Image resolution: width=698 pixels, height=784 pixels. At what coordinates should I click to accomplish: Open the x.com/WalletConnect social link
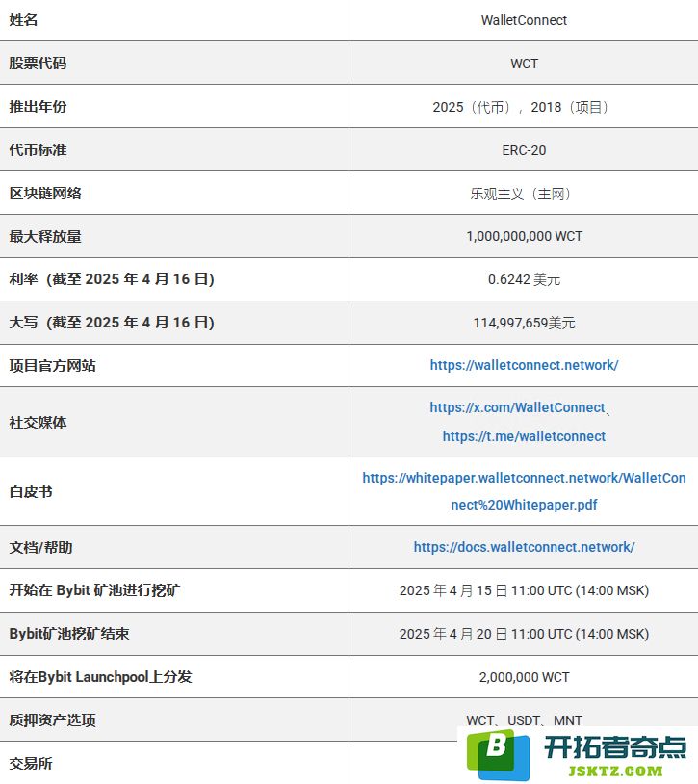click(517, 407)
